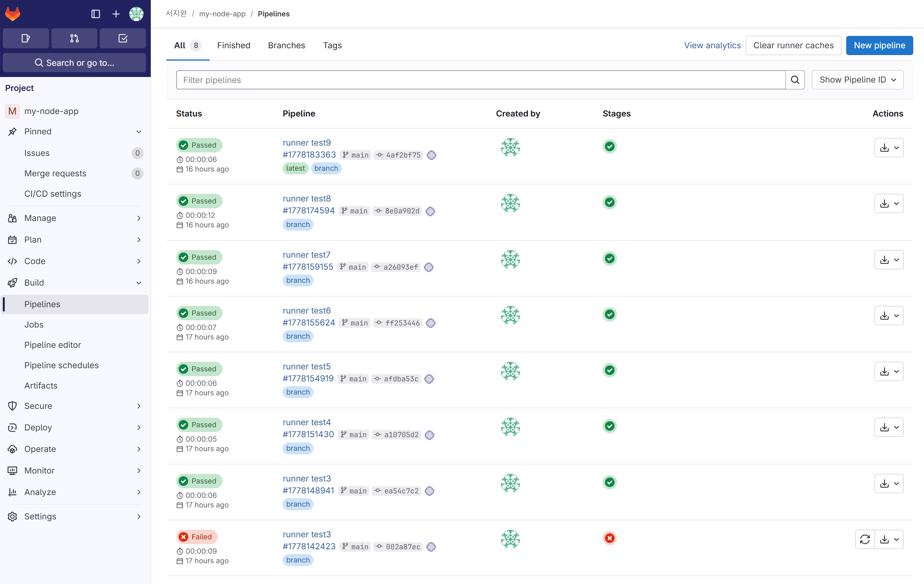Click failed stage status icon for #1778142423
Image resolution: width=924 pixels, height=584 pixels.
(x=609, y=538)
